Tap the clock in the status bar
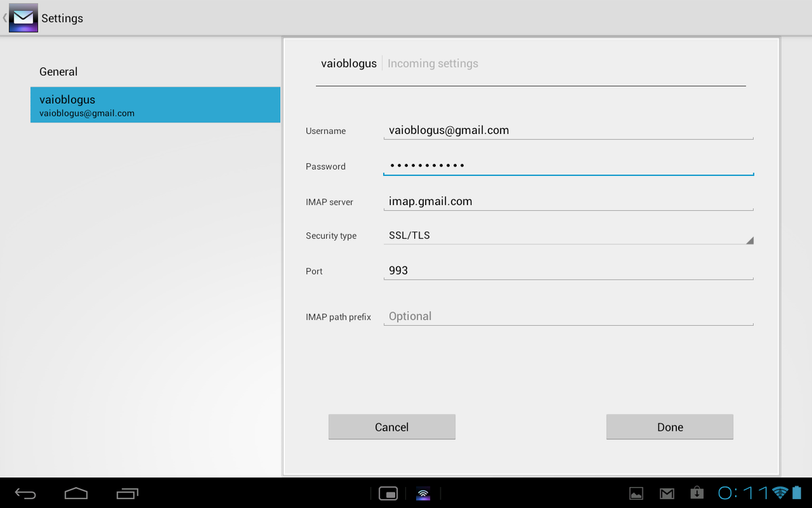 tap(743, 492)
